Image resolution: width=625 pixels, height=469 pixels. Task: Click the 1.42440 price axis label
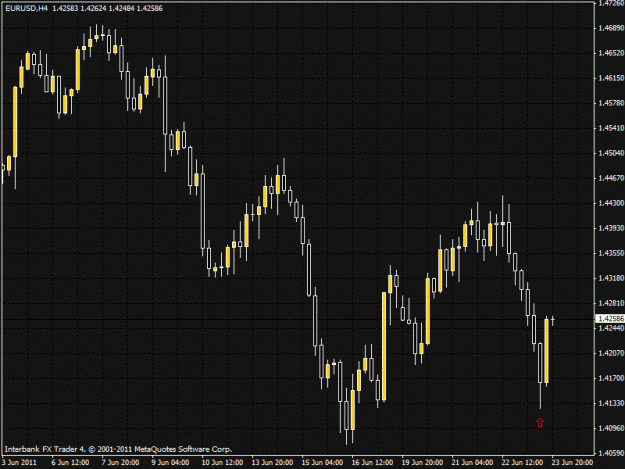click(611, 328)
